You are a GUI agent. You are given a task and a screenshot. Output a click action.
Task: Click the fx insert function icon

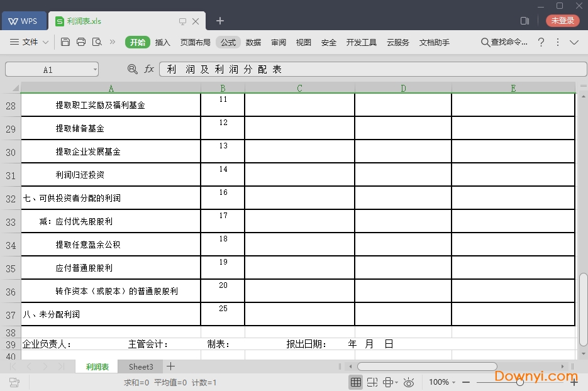pyautogui.click(x=149, y=69)
